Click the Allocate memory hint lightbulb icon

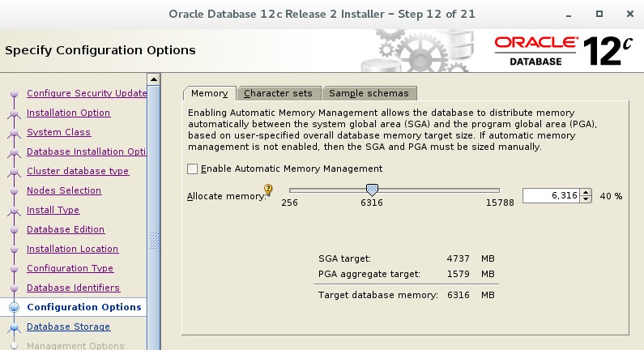point(268,190)
